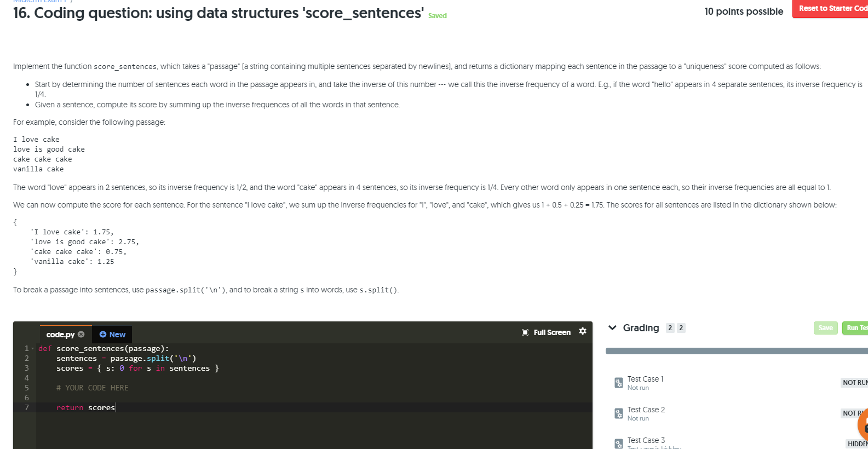Collapse the Grading section chevron

612,327
